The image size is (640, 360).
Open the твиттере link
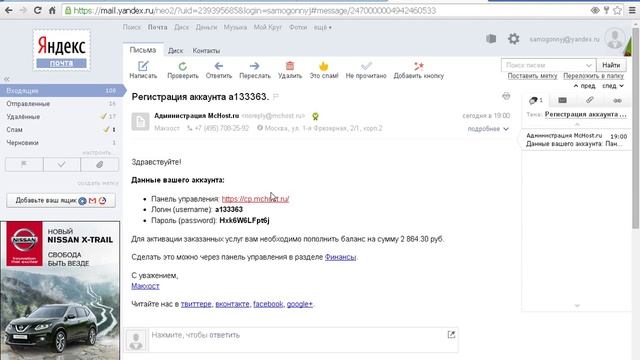coord(196,304)
